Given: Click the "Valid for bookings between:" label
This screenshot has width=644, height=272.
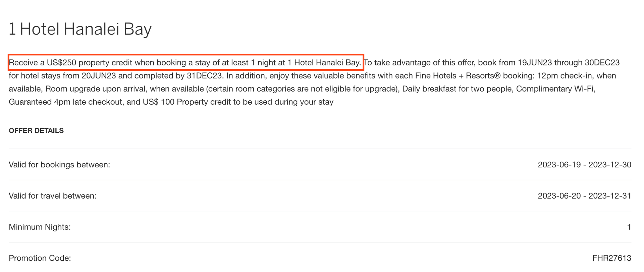Looking at the screenshot, I should coord(59,165).
